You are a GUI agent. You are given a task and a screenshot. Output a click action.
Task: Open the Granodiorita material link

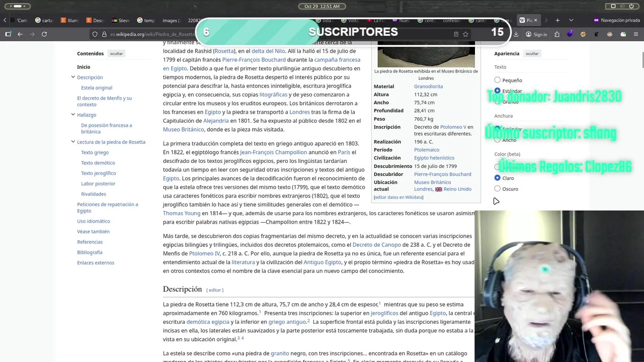(428, 86)
